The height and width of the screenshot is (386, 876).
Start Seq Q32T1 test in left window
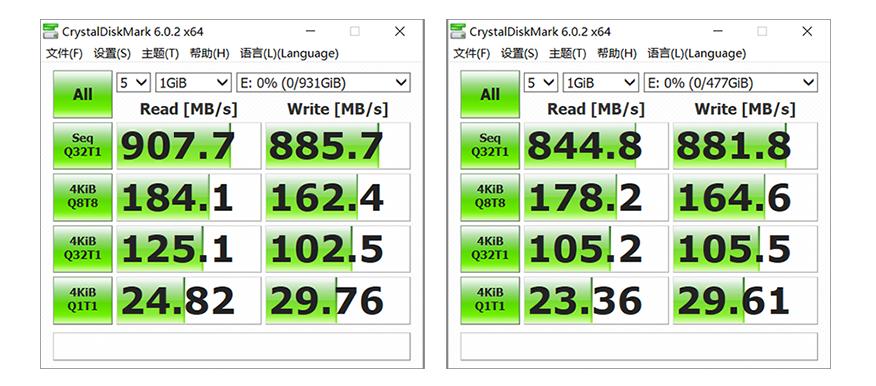[x=83, y=146]
